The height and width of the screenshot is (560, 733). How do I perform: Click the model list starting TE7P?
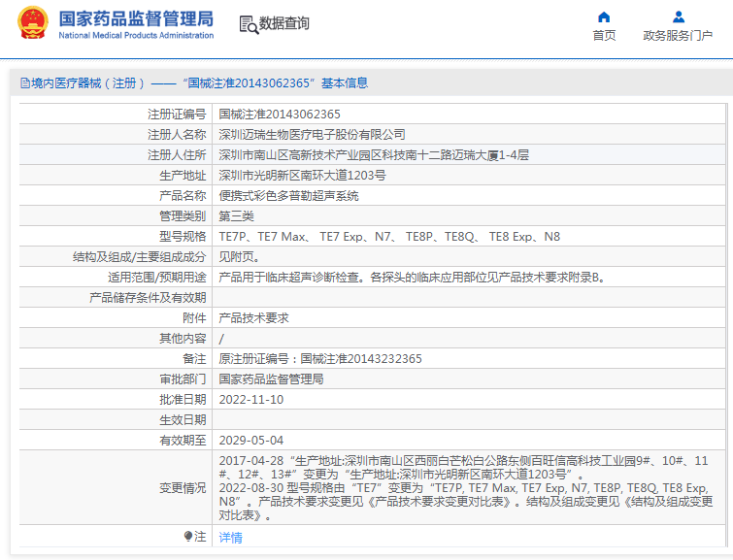389,237
